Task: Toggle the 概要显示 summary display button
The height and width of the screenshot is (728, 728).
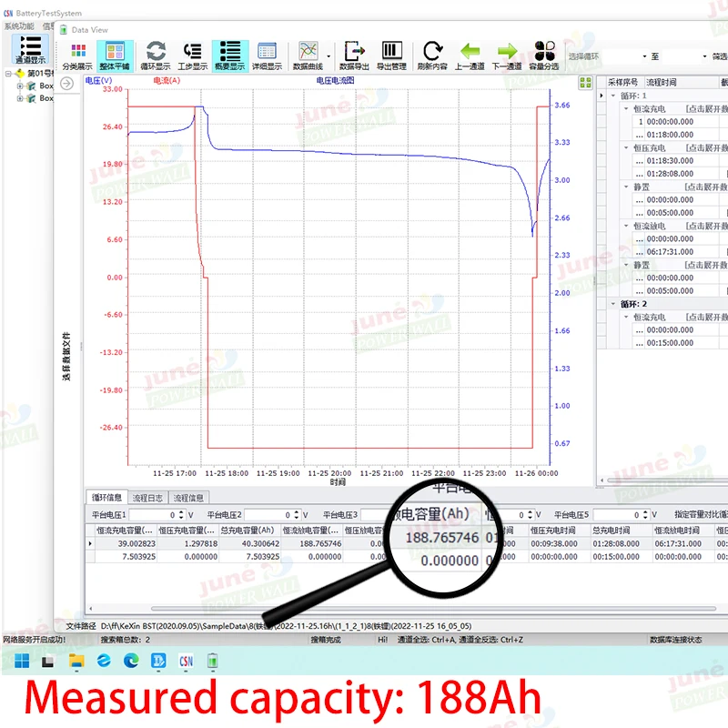Action: click(229, 55)
